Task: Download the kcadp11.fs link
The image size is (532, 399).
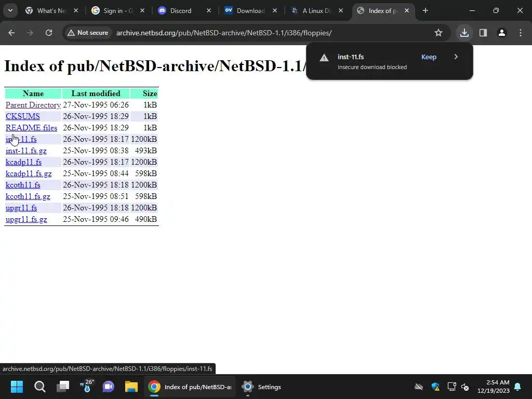Action: pos(24,162)
